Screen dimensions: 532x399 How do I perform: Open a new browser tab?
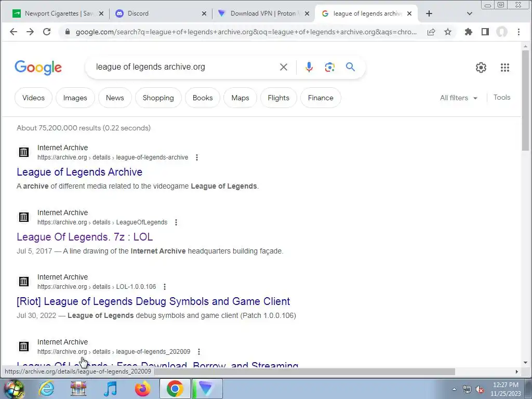(429, 14)
